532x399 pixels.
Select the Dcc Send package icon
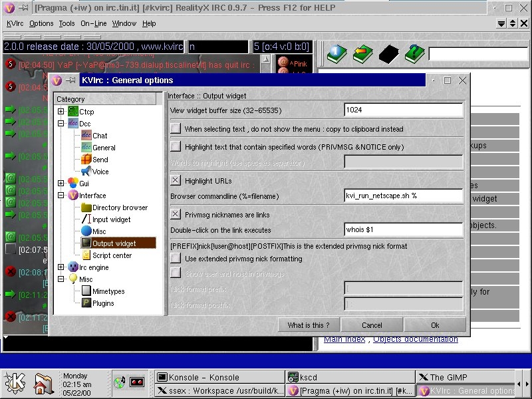[x=86, y=159]
